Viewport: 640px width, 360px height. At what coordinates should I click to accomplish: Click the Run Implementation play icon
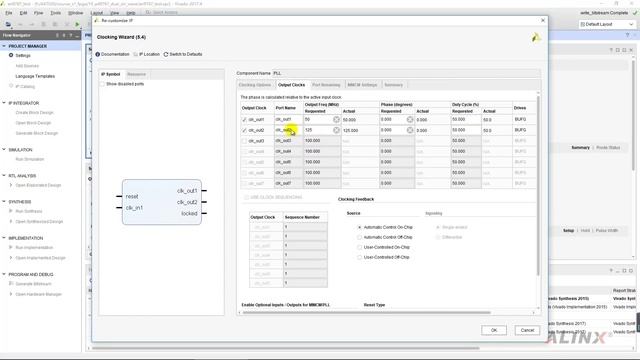pos(11,247)
